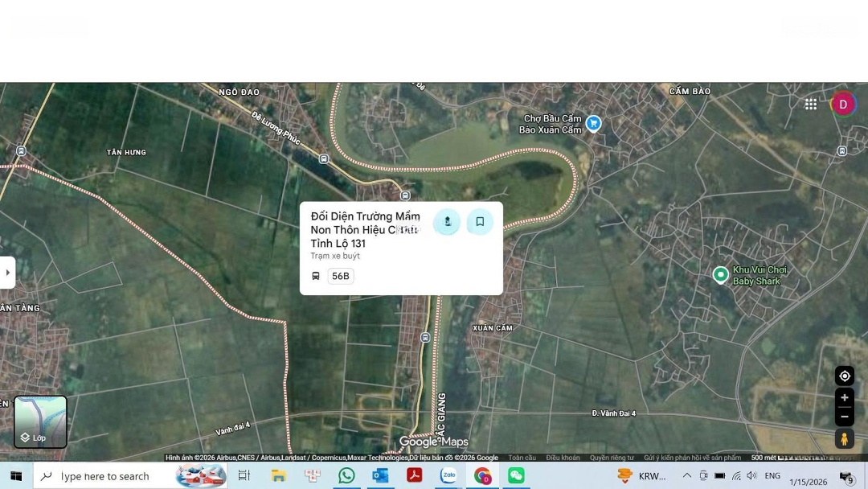
Task: Zoom out of the map
Action: coord(844,417)
